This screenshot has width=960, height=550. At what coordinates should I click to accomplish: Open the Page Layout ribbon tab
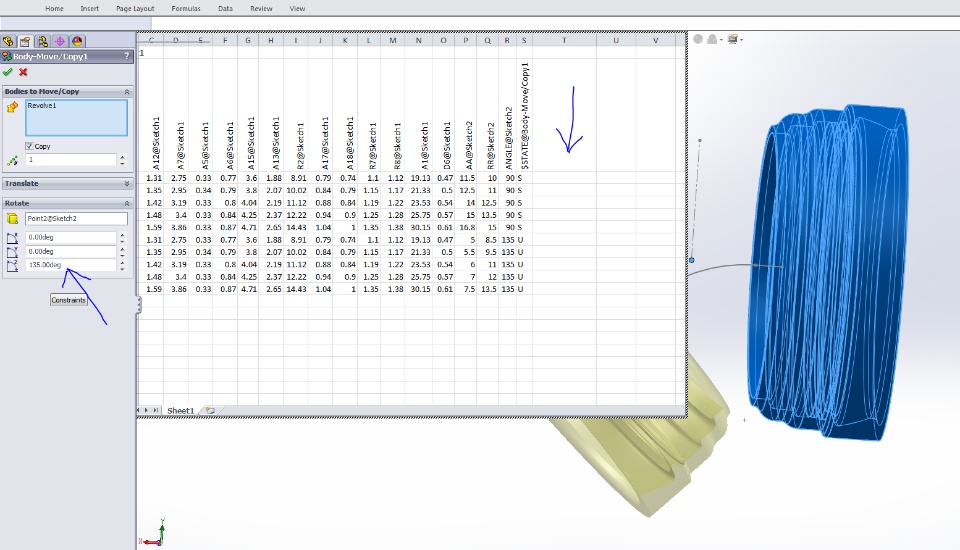[x=135, y=9]
